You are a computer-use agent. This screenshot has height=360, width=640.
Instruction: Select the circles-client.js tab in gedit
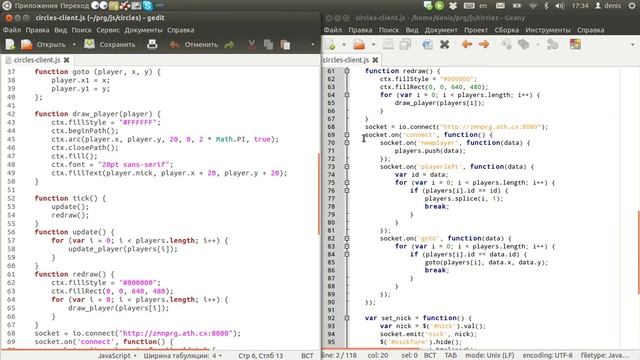37,60
